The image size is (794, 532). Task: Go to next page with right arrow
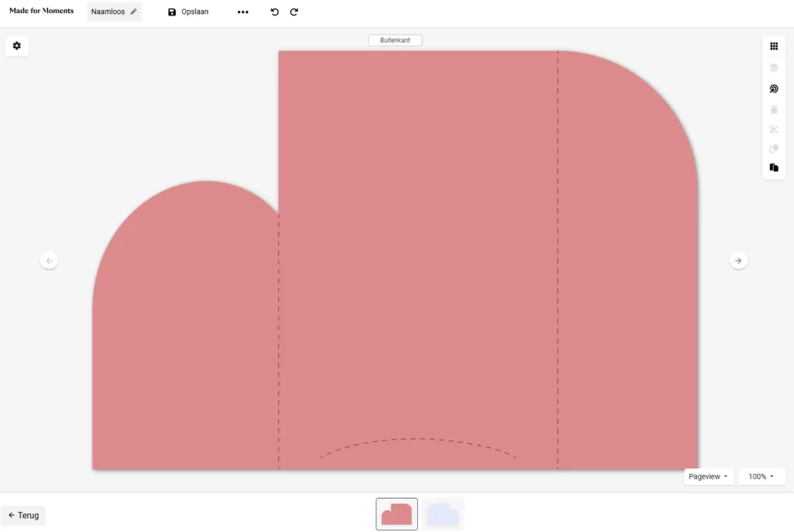[x=738, y=261]
